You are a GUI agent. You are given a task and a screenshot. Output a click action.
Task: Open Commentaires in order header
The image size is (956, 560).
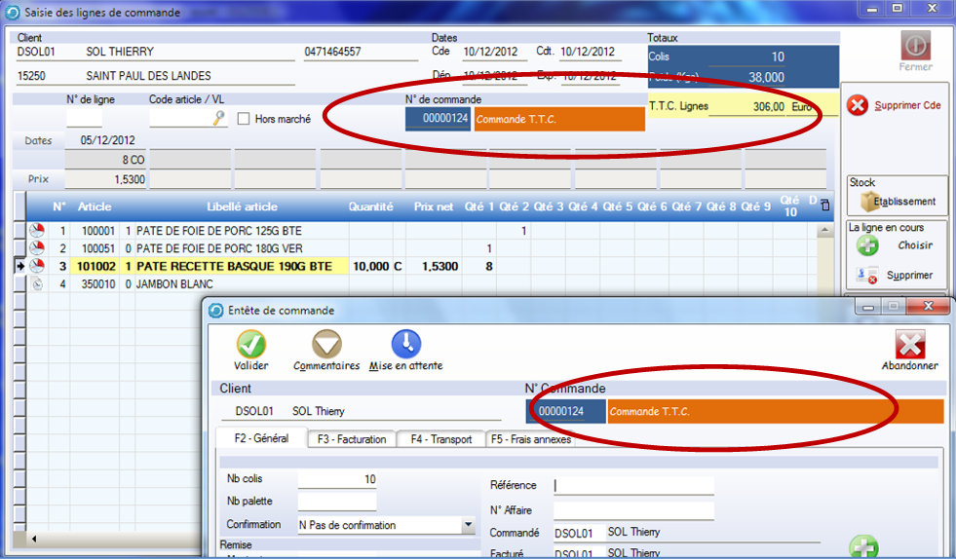(325, 344)
